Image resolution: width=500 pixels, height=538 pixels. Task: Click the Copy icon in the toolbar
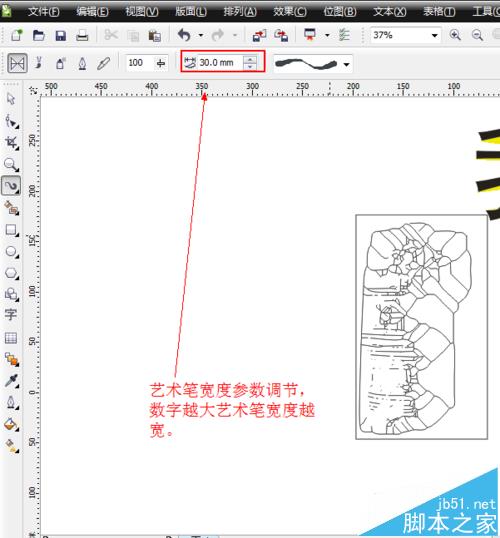(133, 36)
